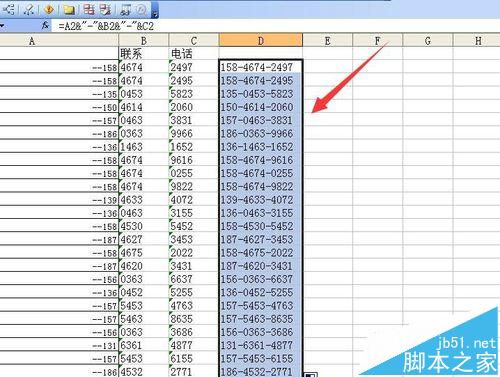
Task: Select highlighted column D header
Action: [261, 41]
